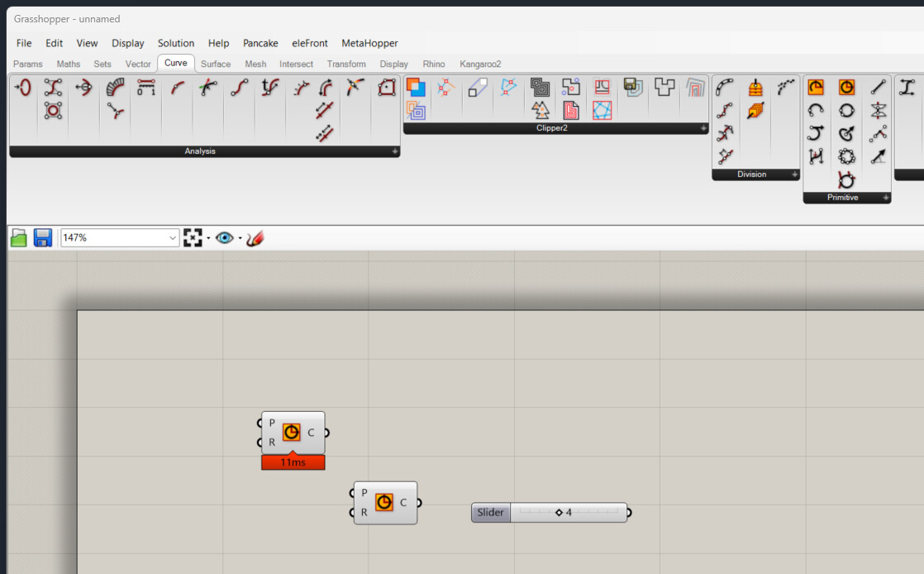The height and width of the screenshot is (574, 924).
Task: Choose the Boolean union icon in Clipper2
Action: coord(416,88)
